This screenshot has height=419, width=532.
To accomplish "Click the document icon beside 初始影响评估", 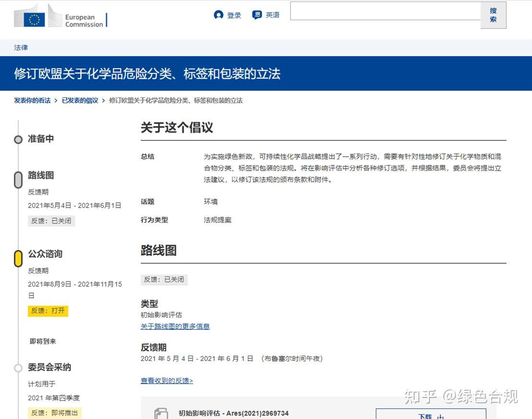I will point(161,413).
